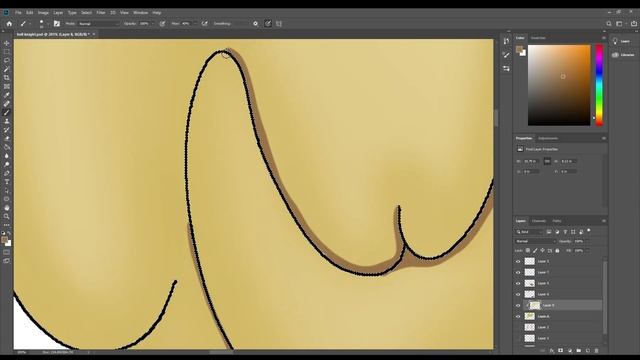Open the Share button at top right
This screenshot has height=360, width=640.
point(634,24)
